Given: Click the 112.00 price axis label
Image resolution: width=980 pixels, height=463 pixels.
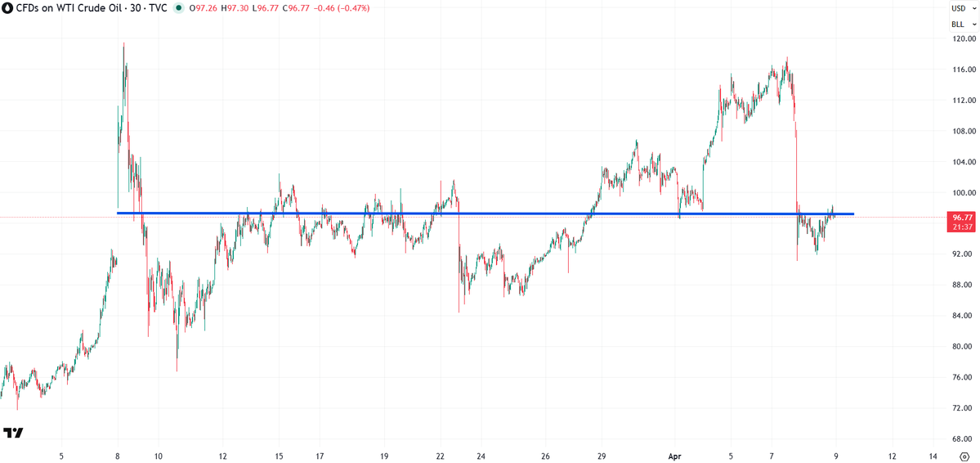Looking at the screenshot, I should [x=963, y=100].
